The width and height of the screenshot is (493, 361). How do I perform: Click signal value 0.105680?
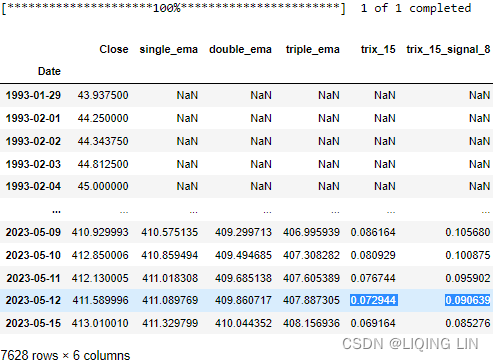pyautogui.click(x=468, y=232)
